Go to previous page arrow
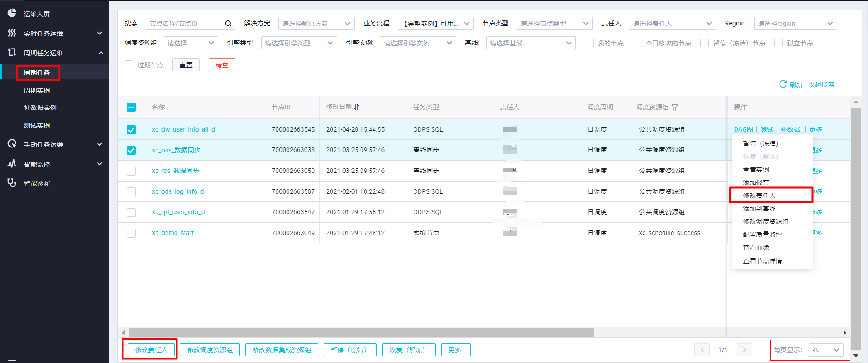The width and height of the screenshot is (868, 363). 702,350
